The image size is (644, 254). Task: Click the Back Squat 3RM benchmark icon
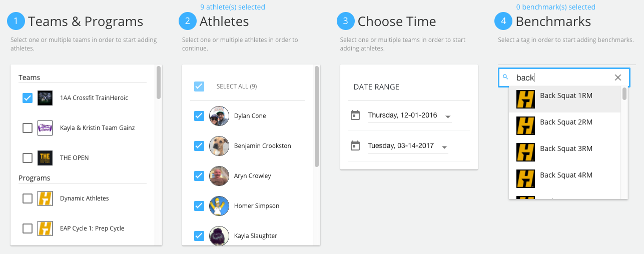click(x=525, y=149)
